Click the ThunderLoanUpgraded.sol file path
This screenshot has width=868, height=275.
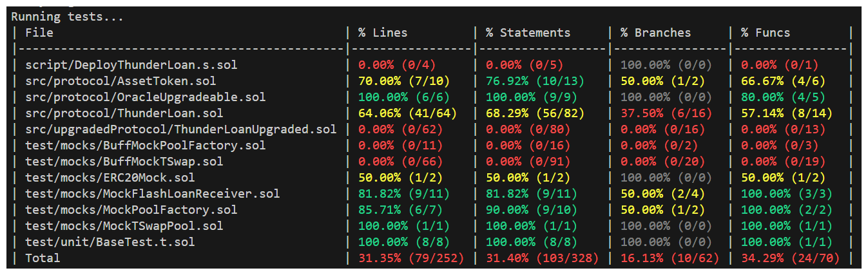pyautogui.click(x=180, y=129)
